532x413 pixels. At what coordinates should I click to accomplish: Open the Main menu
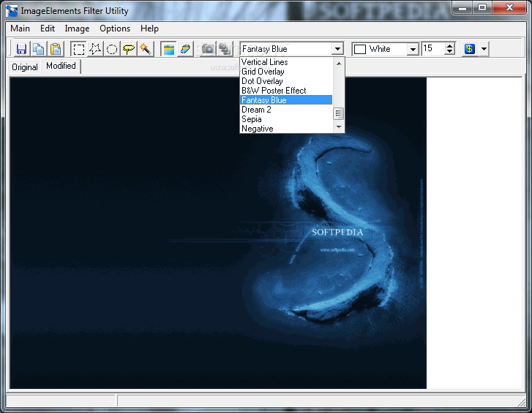pos(20,29)
